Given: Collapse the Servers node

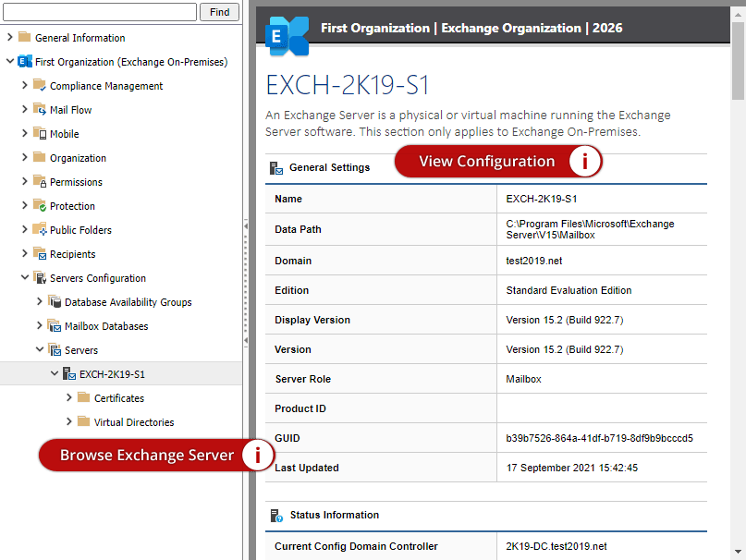Looking at the screenshot, I should pos(40,349).
